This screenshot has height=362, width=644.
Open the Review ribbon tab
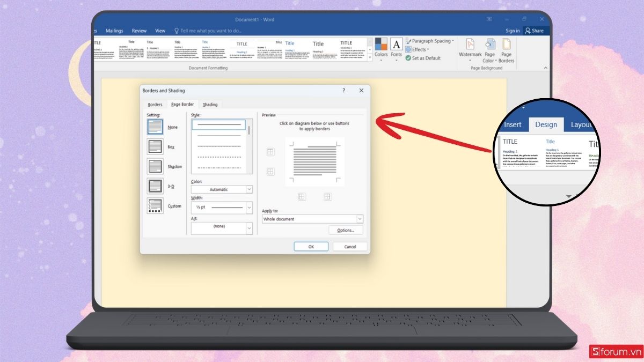(x=139, y=31)
